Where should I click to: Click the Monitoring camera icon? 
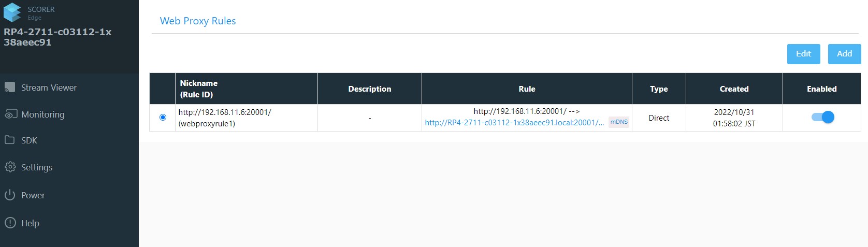coord(10,114)
